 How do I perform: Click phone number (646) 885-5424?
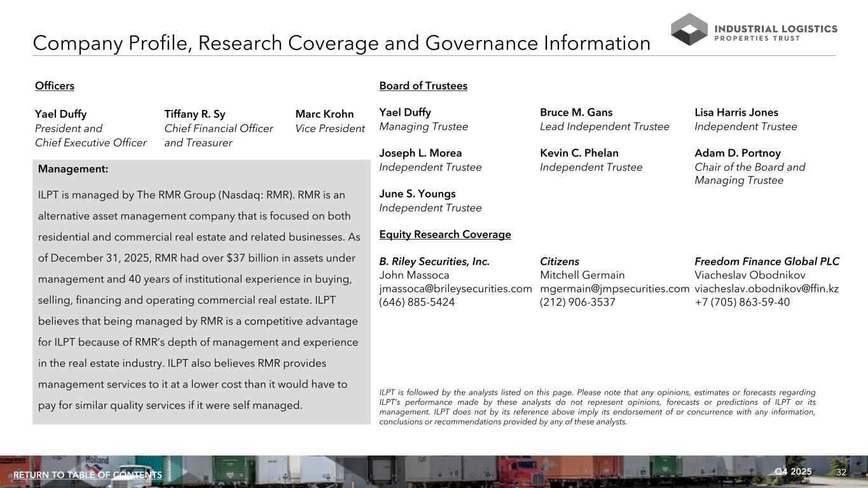[x=417, y=302]
